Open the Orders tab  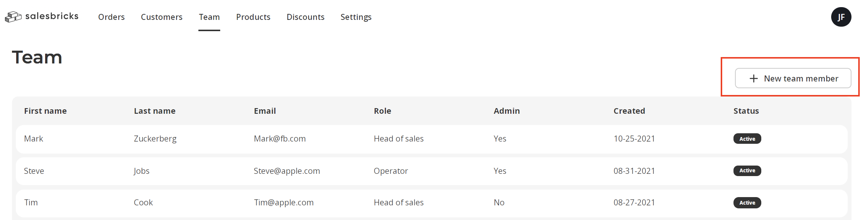[111, 17]
